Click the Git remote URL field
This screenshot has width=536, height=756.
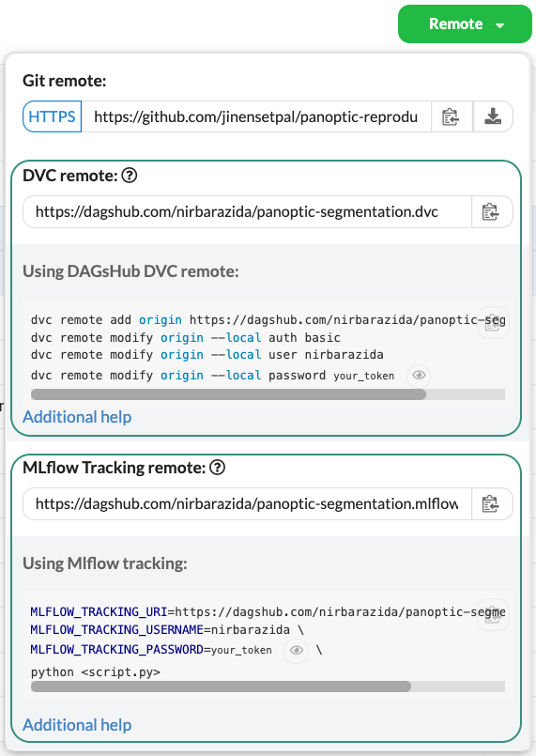click(x=256, y=116)
